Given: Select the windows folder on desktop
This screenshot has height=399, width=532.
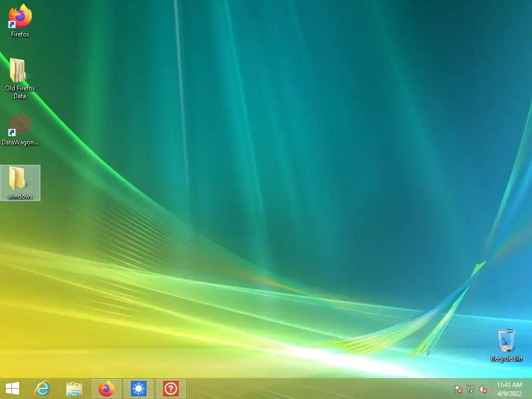Looking at the screenshot, I should [x=20, y=182].
